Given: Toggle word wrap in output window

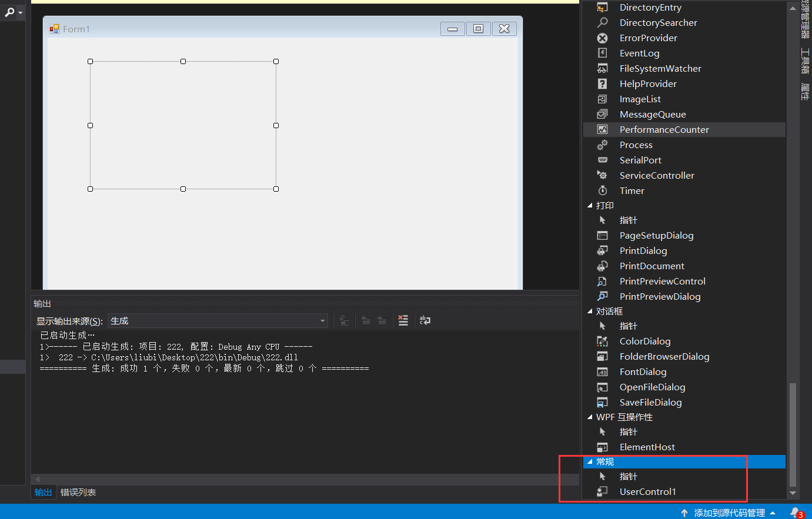Looking at the screenshot, I should (x=425, y=320).
